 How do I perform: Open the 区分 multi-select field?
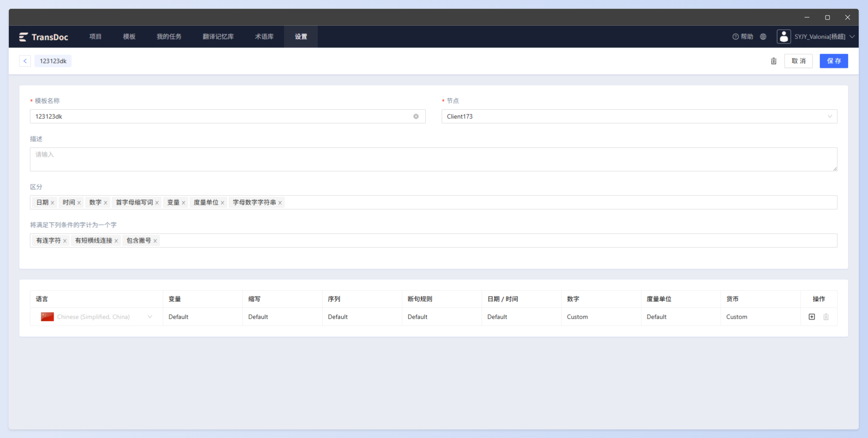point(433,203)
